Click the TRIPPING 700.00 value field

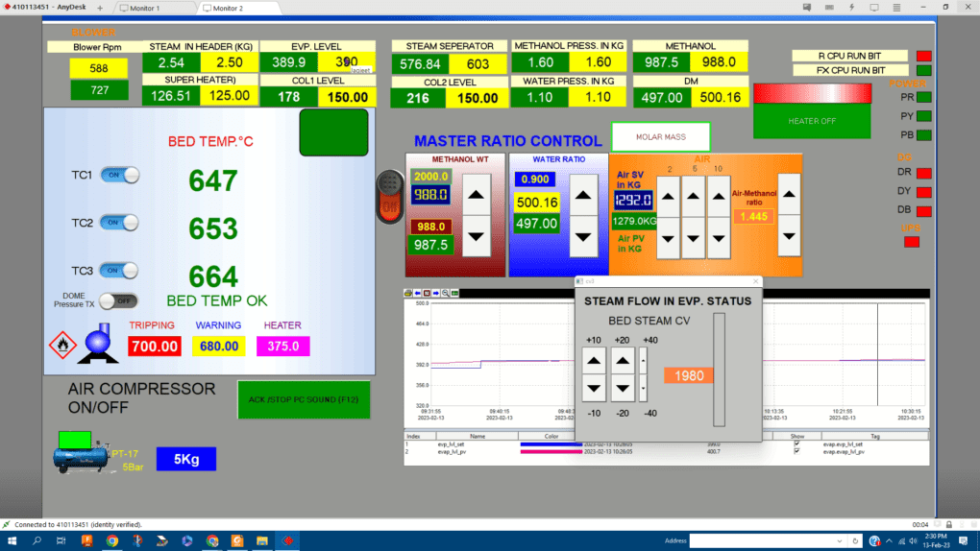[x=155, y=347]
